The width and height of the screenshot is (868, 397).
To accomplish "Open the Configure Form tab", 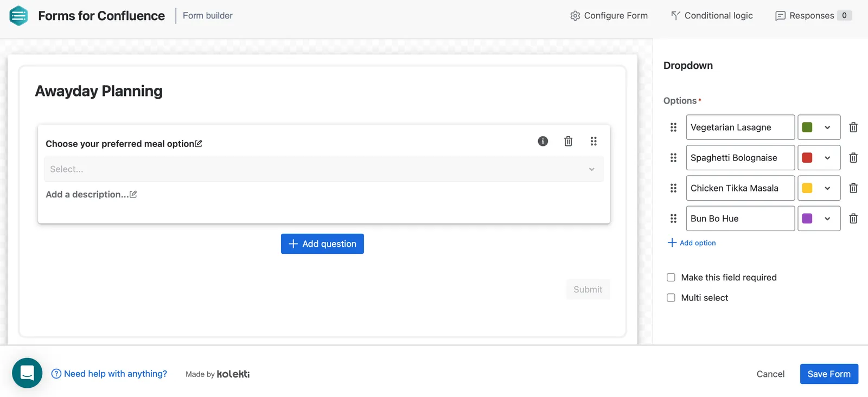I will [x=609, y=16].
